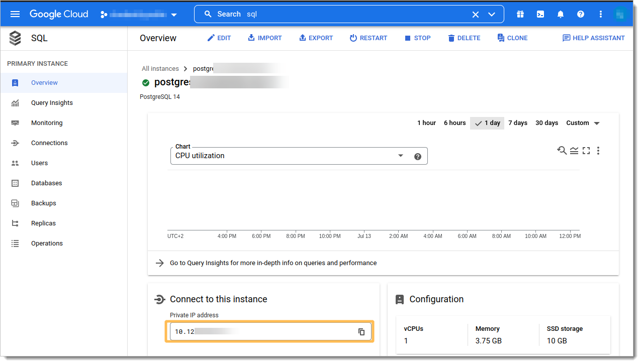Go to All instances breadcrumb link

pos(160,69)
